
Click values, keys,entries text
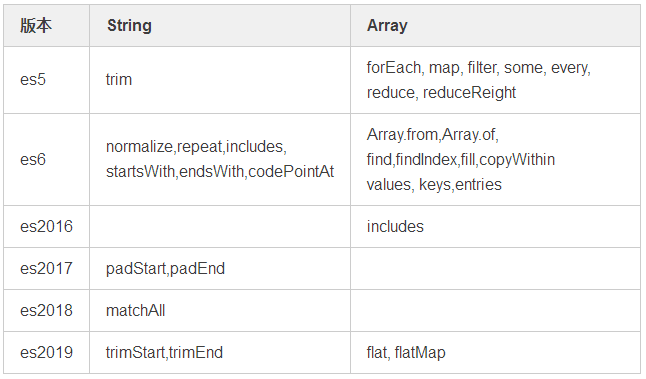(434, 185)
